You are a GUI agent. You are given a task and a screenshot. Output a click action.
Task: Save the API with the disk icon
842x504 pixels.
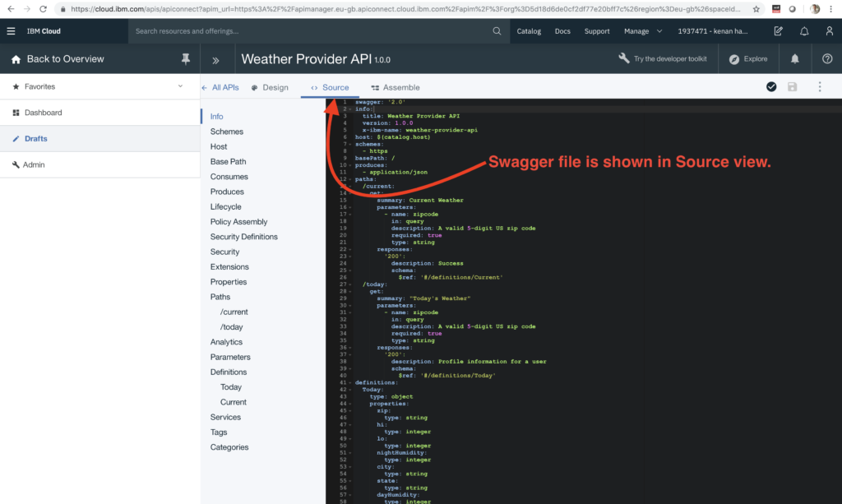(x=792, y=87)
